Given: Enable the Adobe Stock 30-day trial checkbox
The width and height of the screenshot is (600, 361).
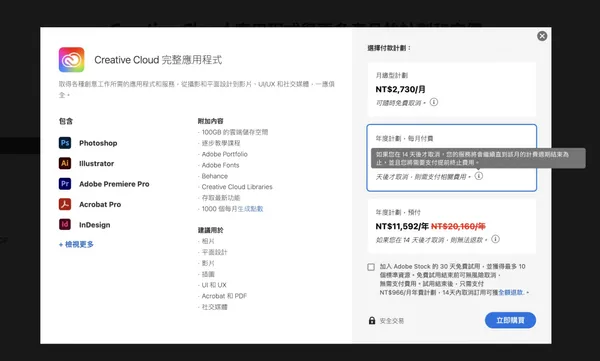Looking at the screenshot, I should coord(371,267).
